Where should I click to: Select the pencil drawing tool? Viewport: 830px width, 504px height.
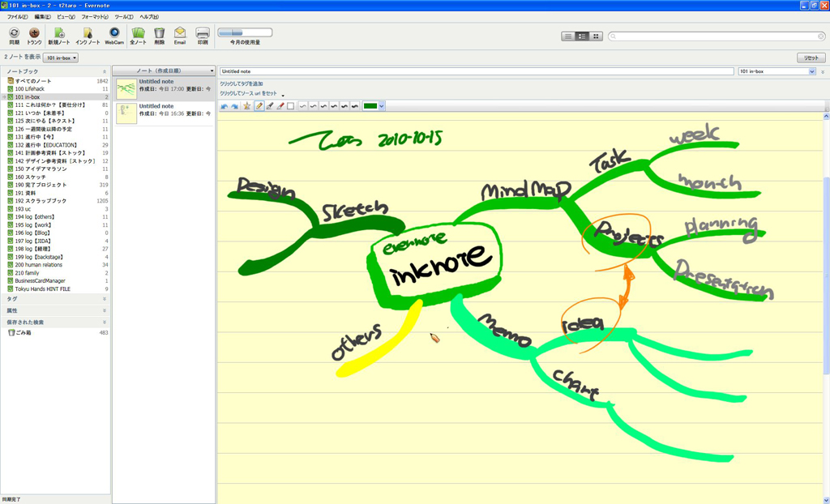[259, 106]
